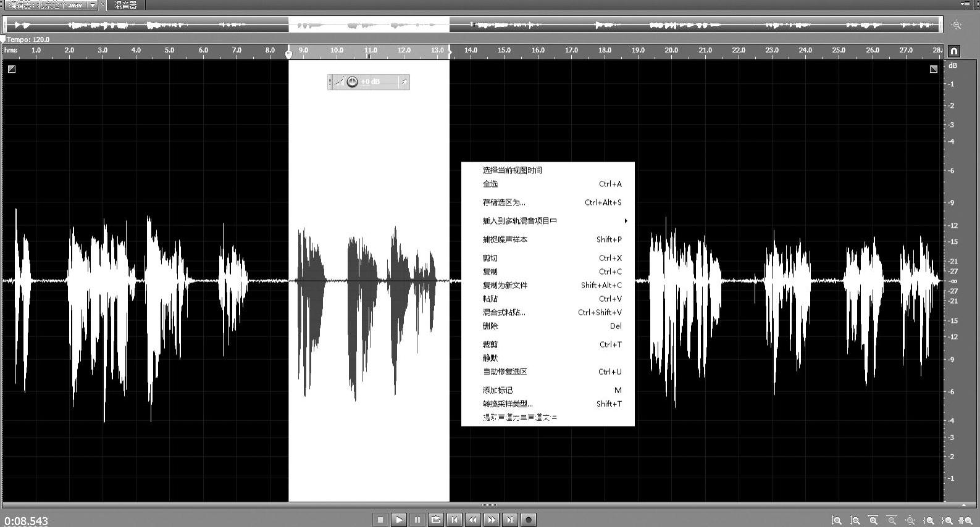The height and width of the screenshot is (527, 980).
Task: Choose 删除 from context menu
Action: [x=548, y=326]
